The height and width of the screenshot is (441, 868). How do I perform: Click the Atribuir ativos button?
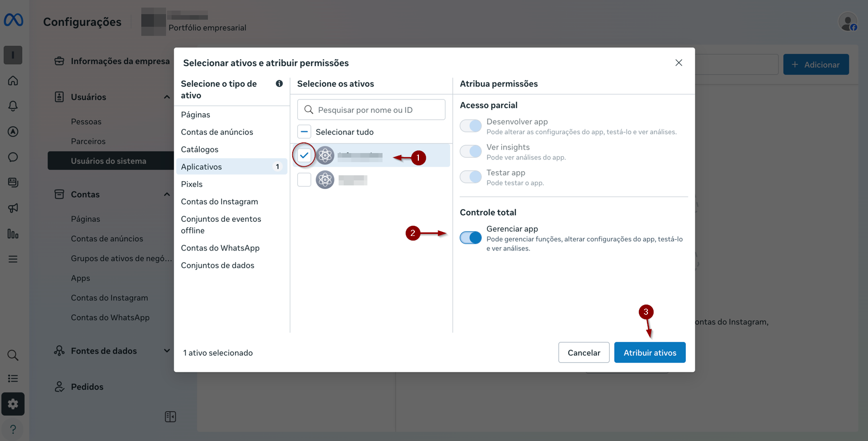tap(649, 353)
